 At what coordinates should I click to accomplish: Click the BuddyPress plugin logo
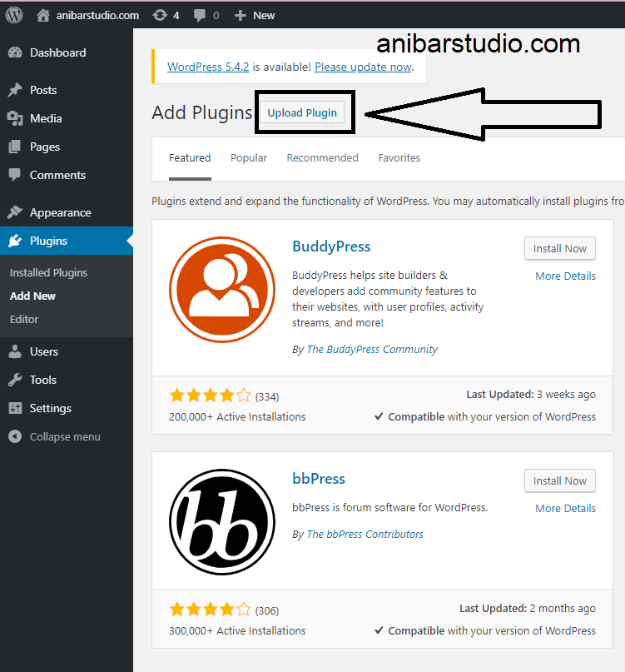click(x=222, y=290)
